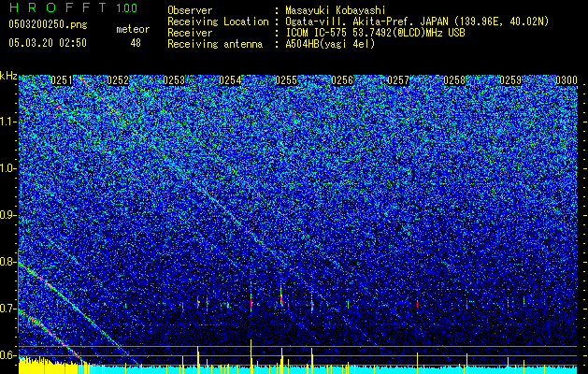The height and width of the screenshot is (374, 588).
Task: Click the 0253 time marker
Action: pos(174,80)
